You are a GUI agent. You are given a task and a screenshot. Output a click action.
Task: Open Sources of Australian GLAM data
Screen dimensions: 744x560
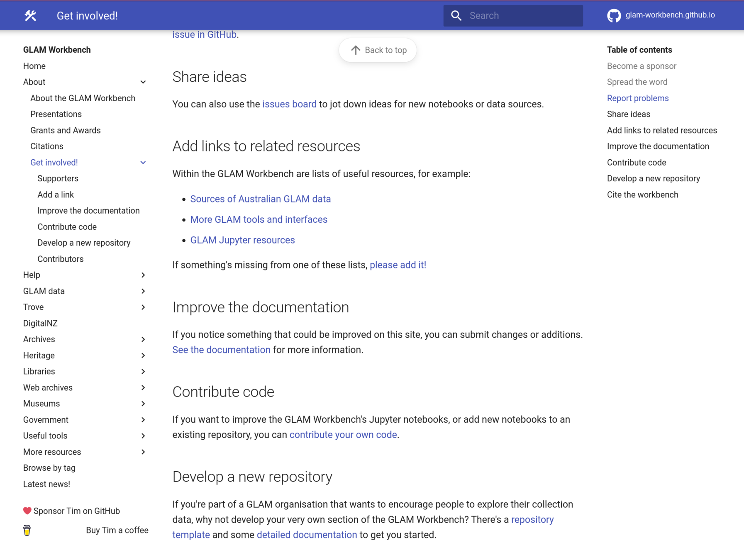click(261, 199)
